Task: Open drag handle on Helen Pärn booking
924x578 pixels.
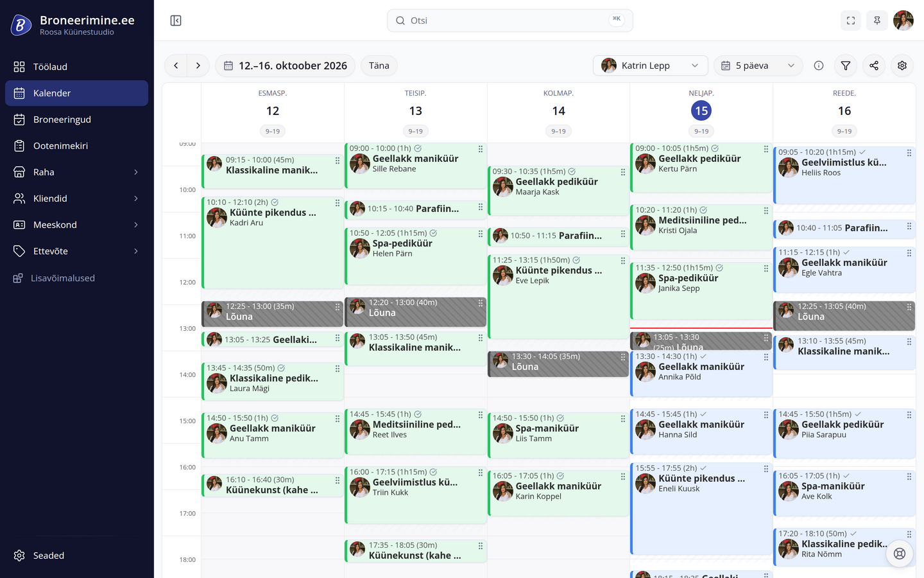Action: pyautogui.click(x=481, y=234)
